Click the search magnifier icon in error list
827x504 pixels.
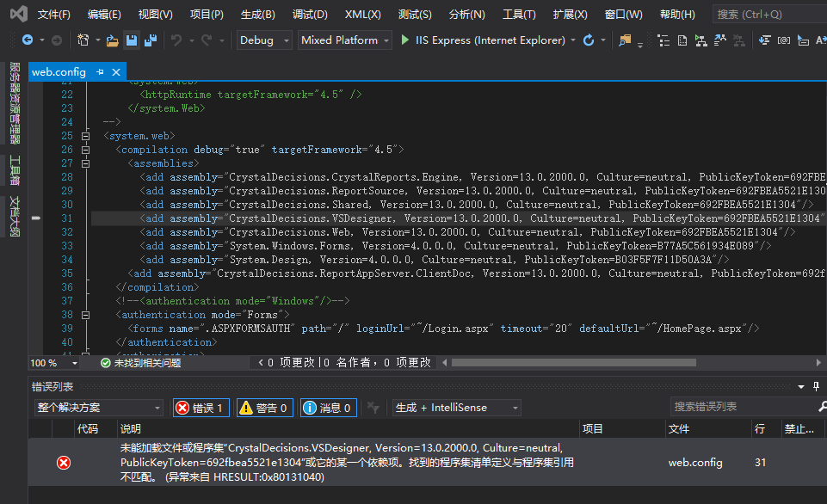[x=822, y=407]
